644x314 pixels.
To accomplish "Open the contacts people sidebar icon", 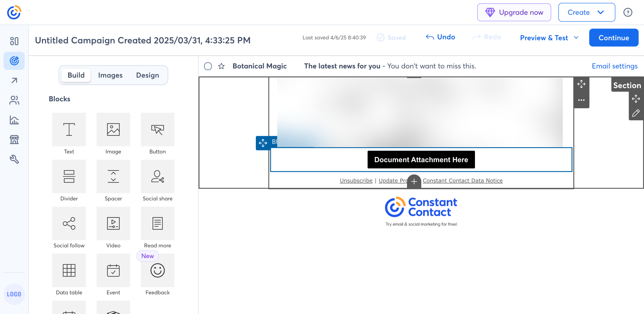I will coord(14,100).
